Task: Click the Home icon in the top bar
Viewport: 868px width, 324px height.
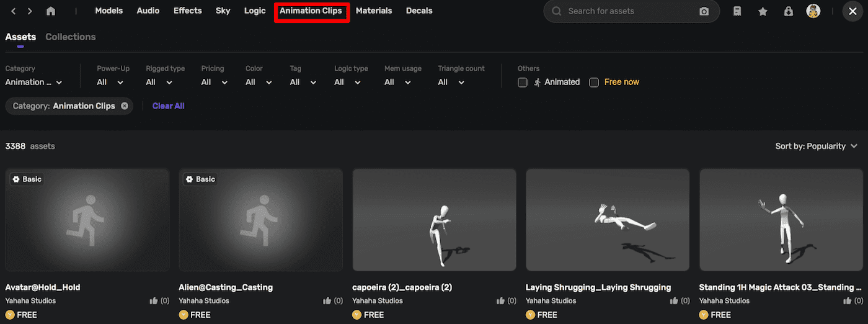Action: click(51, 11)
